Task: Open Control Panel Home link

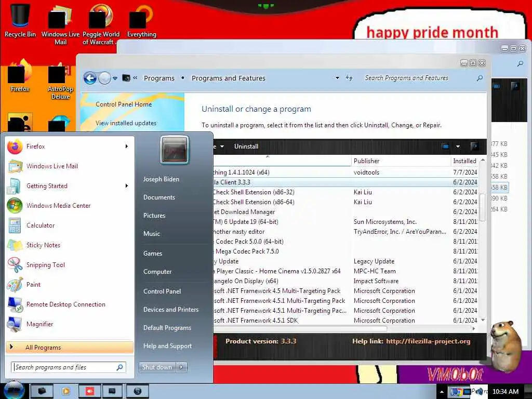Action: (x=124, y=104)
